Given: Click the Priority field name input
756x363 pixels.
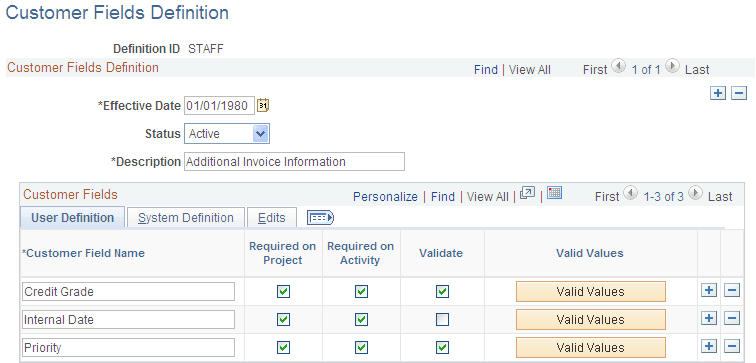Looking at the screenshot, I should 128,347.
